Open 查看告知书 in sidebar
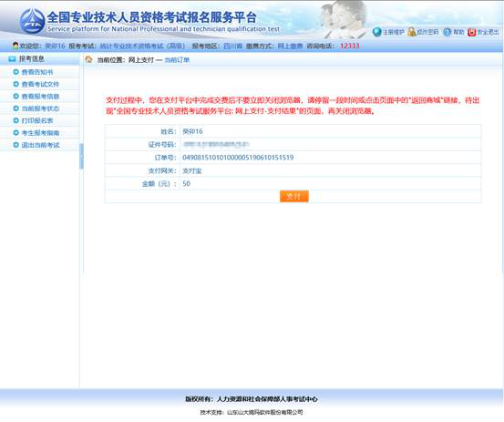Viewport: 504px width, 422px height. [x=37, y=72]
